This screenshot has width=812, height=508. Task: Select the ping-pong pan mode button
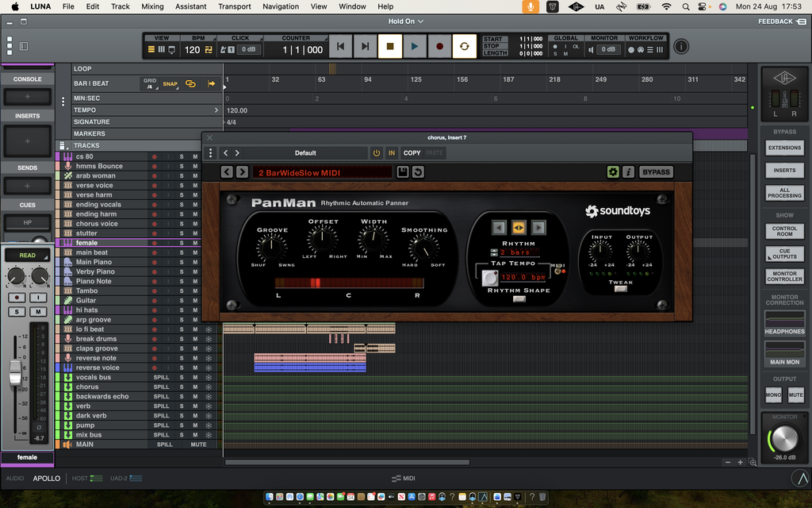(519, 228)
